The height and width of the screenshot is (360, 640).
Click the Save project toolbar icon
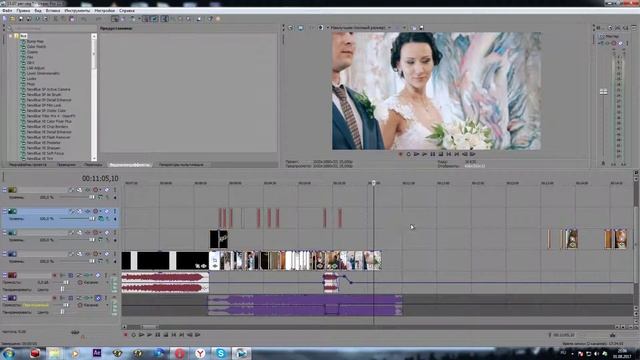21,19
